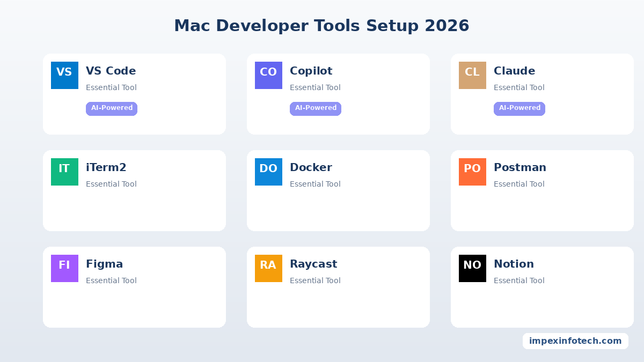
Task: Click the purple CO Copilot icon
Action: (x=268, y=75)
